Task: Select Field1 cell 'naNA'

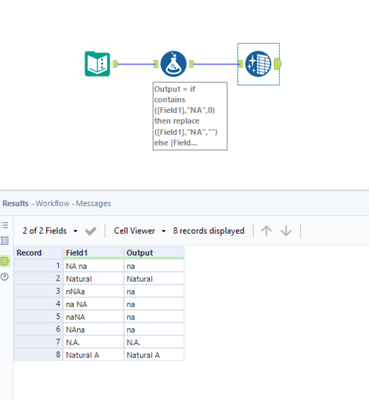Action: point(93,317)
